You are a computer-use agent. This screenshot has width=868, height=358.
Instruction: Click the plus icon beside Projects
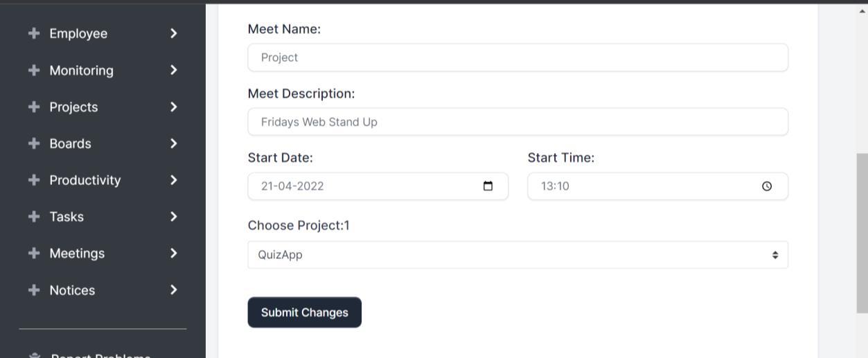click(x=34, y=107)
